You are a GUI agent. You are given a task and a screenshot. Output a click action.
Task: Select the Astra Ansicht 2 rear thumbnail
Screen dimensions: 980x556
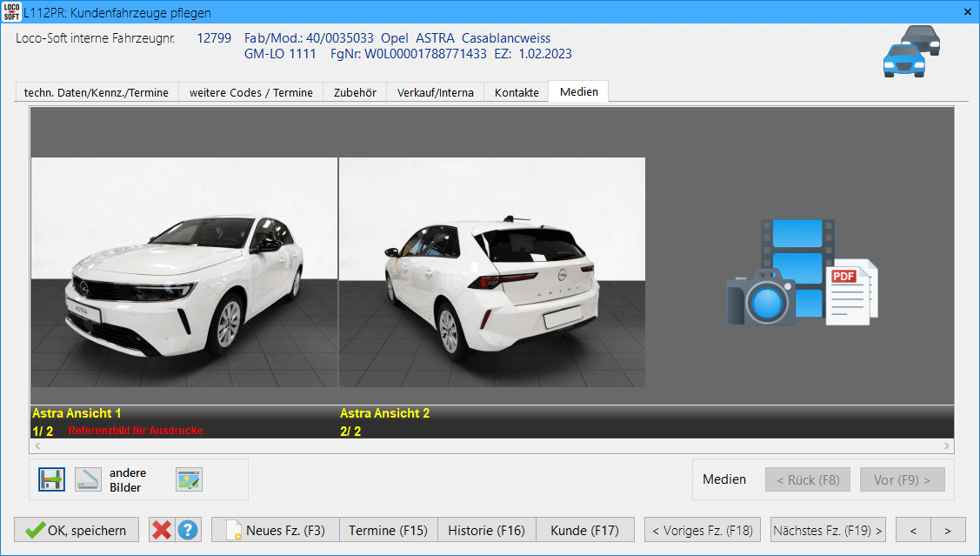[x=492, y=271]
